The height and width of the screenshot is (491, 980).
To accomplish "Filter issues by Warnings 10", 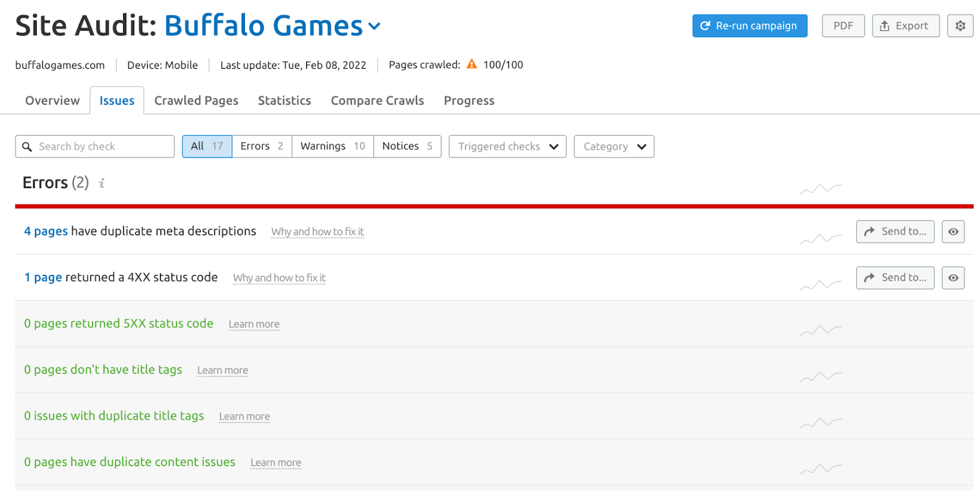I will pos(333,146).
